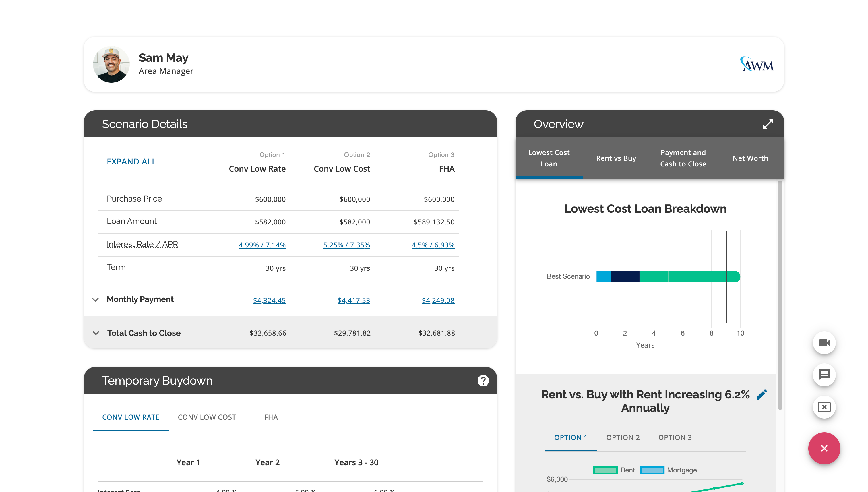This screenshot has width=868, height=492.
Task: Toggle Mortgage series in chart legend
Action: [668, 470]
